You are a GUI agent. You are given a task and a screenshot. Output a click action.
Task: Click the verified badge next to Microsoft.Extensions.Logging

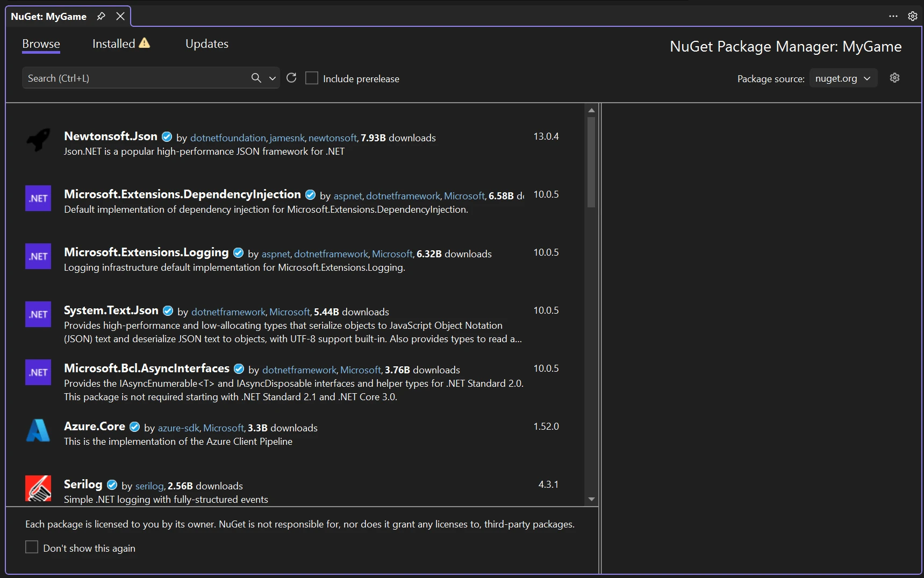[238, 252]
